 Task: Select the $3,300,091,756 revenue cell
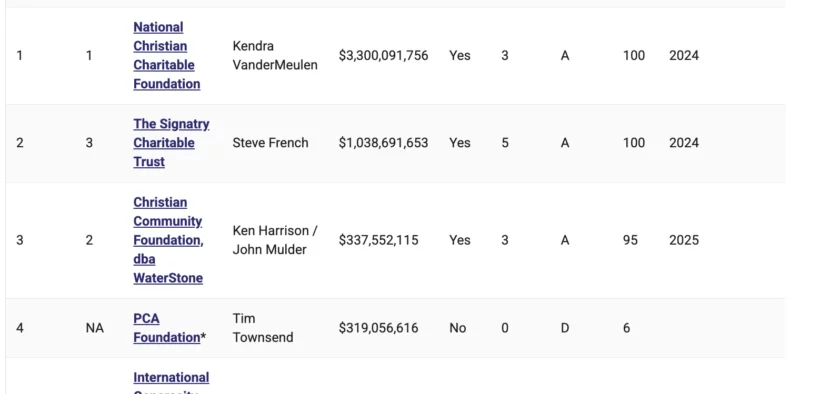click(383, 55)
